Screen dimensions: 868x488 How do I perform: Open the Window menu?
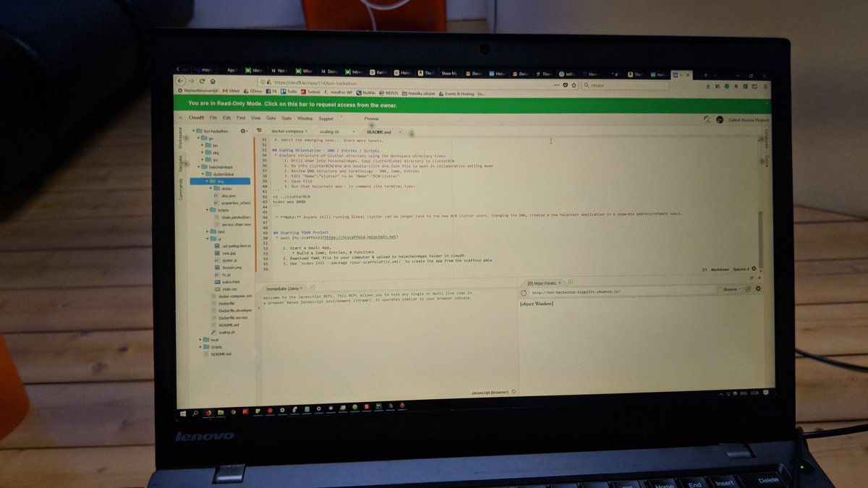click(x=305, y=118)
